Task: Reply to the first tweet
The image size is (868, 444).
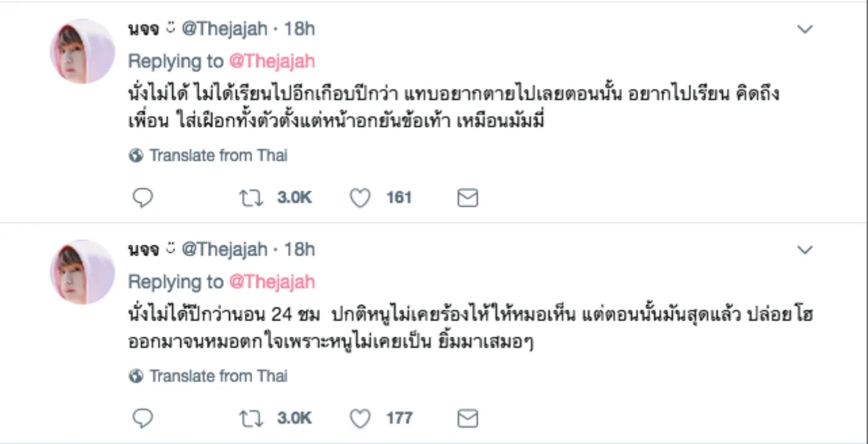Action: point(142,197)
